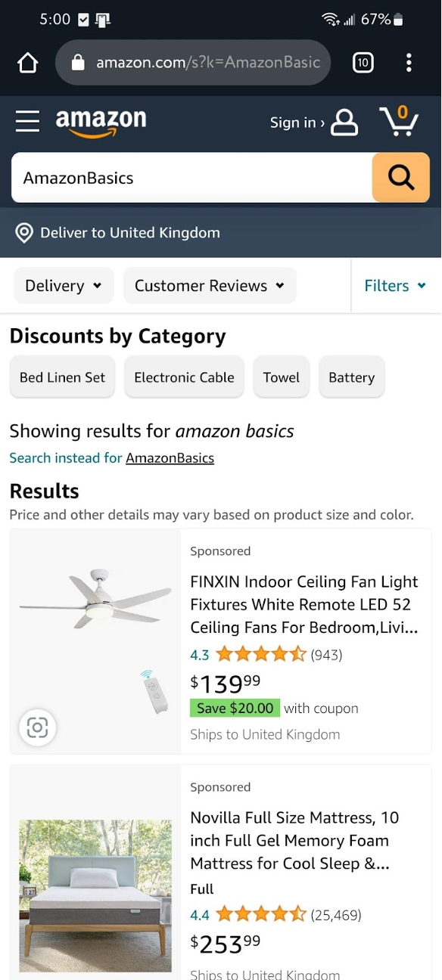The height and width of the screenshot is (980, 442).
Task: Tap the camera visual search icon
Action: [37, 727]
